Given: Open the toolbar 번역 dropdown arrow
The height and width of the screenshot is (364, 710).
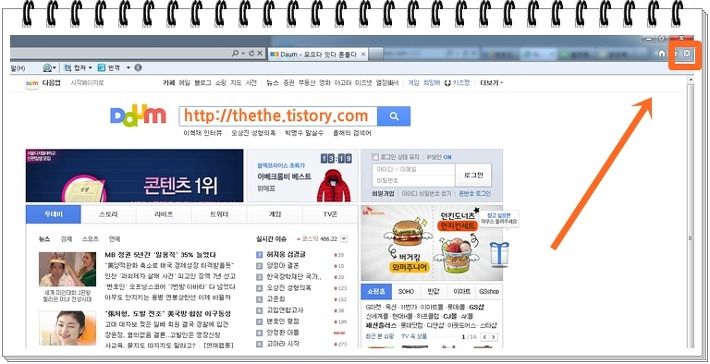Looking at the screenshot, I should click(x=128, y=68).
